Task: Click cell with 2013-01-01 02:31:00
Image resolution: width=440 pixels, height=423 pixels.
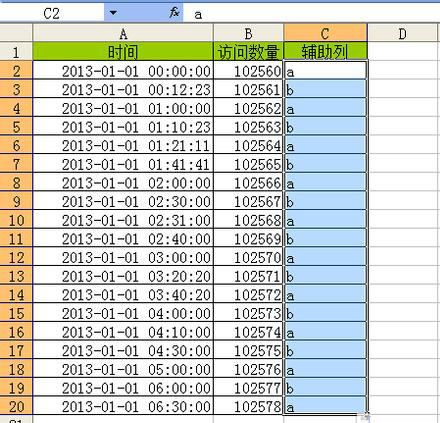Action: pos(123,219)
